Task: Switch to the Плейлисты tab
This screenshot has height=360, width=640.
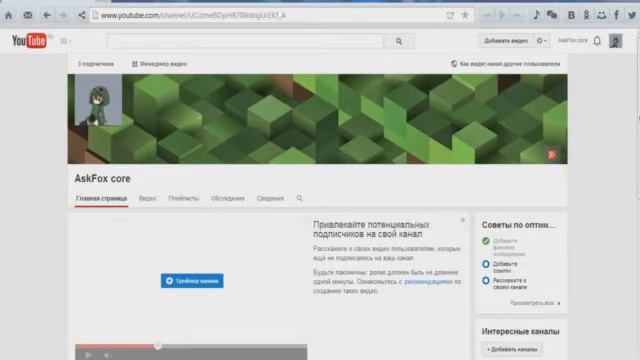Action: coord(183,198)
